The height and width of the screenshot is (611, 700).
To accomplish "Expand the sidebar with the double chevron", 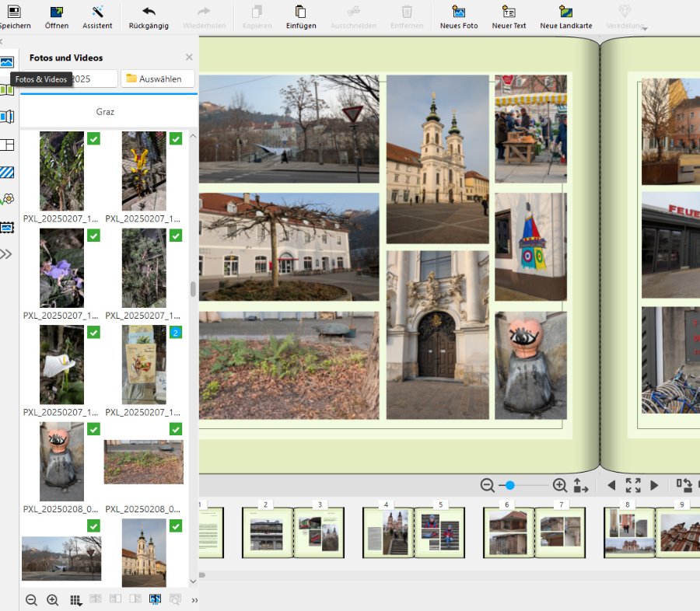I will click(7, 253).
